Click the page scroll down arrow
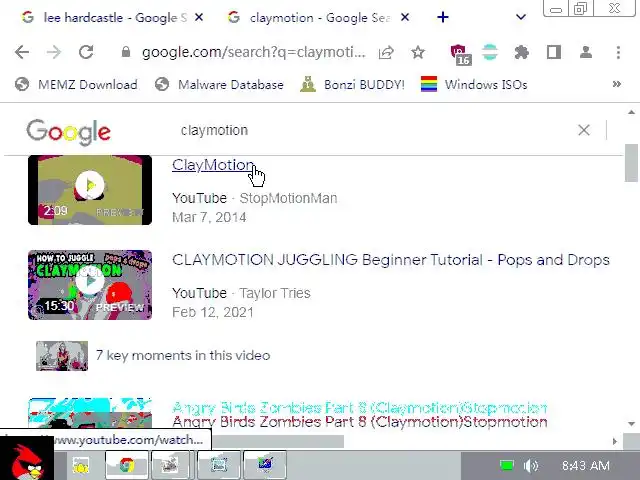The width and height of the screenshot is (640, 480). pos(631,424)
